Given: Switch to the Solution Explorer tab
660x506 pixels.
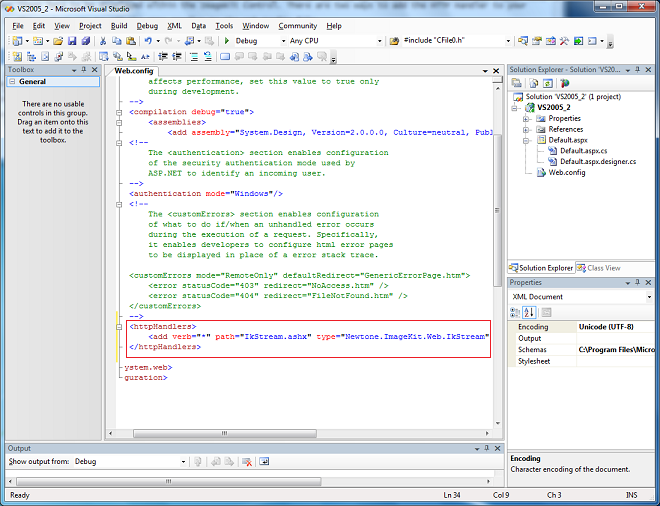Looking at the screenshot, I should click(541, 268).
